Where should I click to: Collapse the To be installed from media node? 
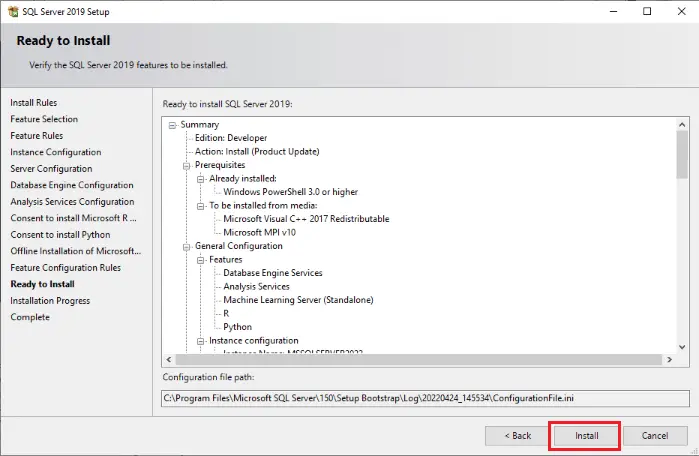click(201, 206)
